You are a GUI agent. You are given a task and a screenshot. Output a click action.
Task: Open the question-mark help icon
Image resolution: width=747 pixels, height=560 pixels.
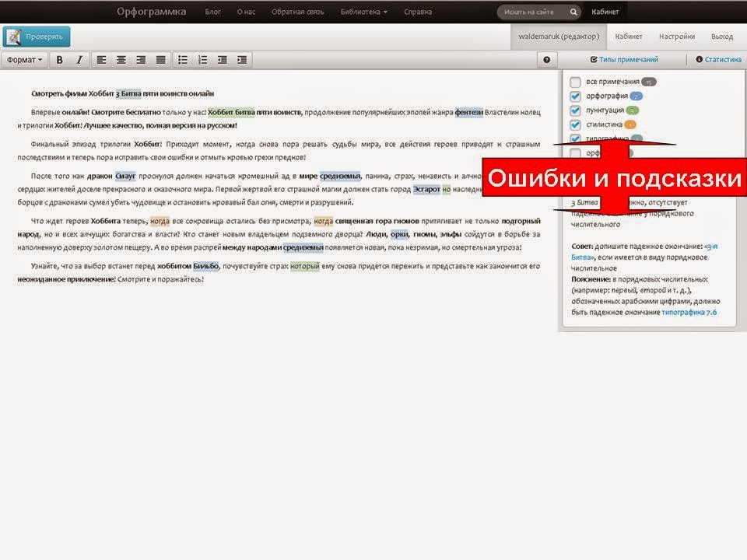click(547, 60)
